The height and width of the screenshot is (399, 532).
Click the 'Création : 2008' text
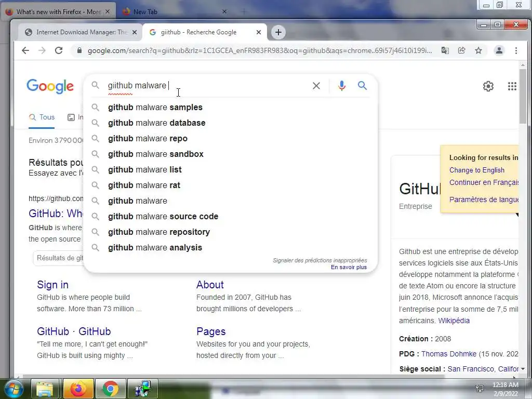[425, 339]
